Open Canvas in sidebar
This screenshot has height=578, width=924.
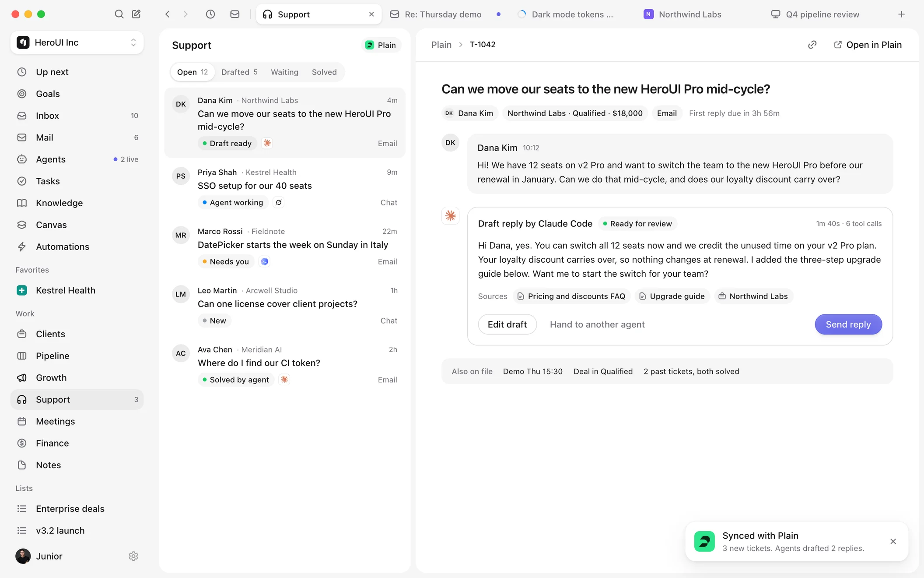point(77,225)
